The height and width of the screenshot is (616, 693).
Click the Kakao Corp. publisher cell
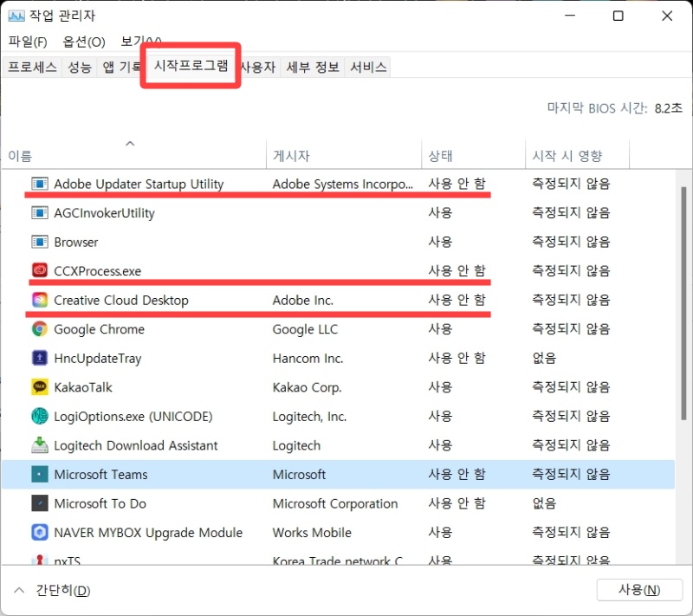pos(308,387)
